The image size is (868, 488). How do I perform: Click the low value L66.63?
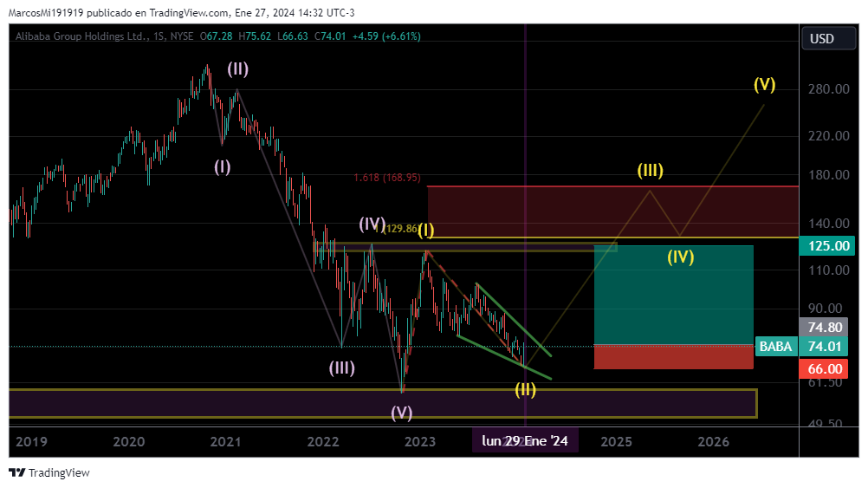292,36
